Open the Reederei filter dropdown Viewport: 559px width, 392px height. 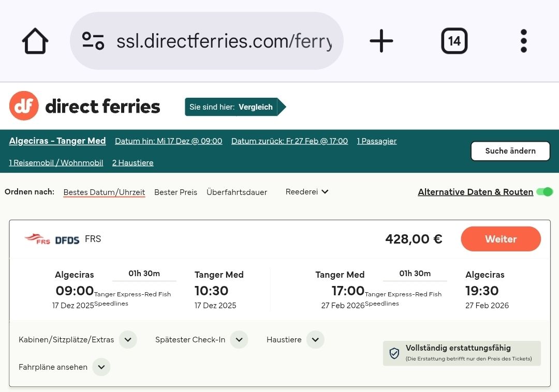click(307, 192)
